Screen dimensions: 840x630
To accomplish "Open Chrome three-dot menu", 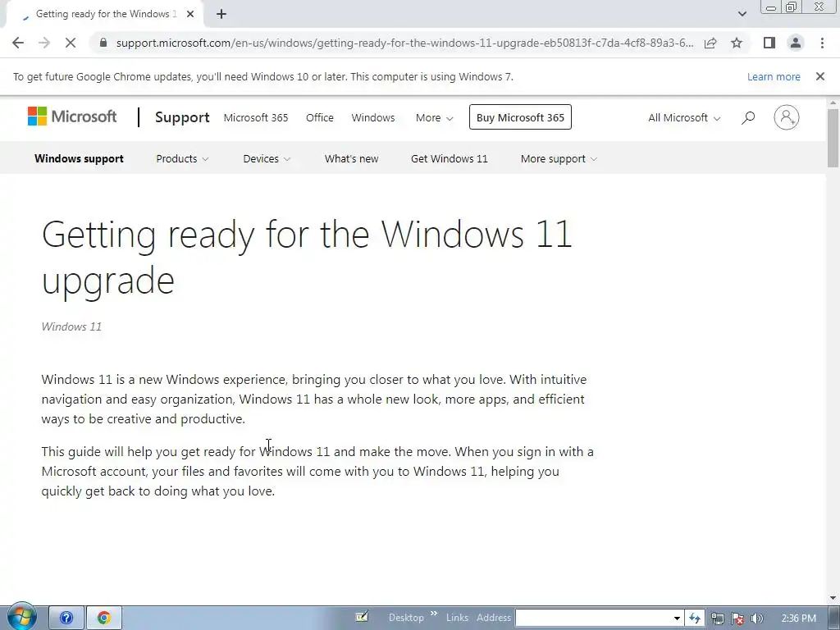I will point(822,43).
